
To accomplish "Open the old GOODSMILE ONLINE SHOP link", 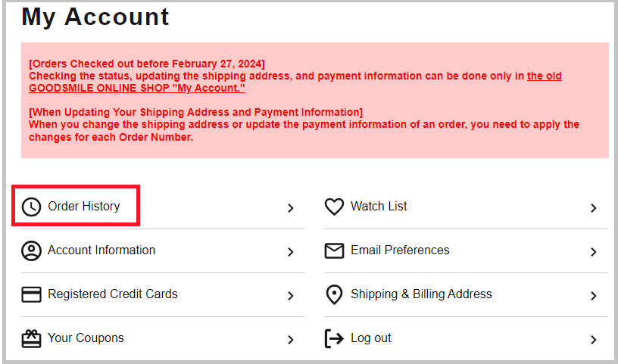I will point(295,82).
